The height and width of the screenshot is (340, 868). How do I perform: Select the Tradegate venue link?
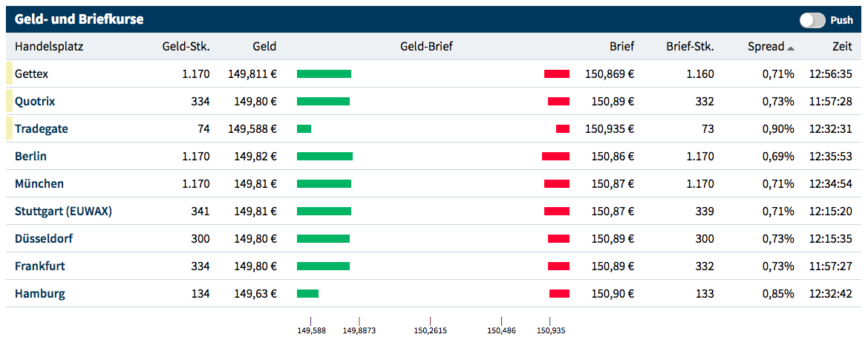pos(41,129)
